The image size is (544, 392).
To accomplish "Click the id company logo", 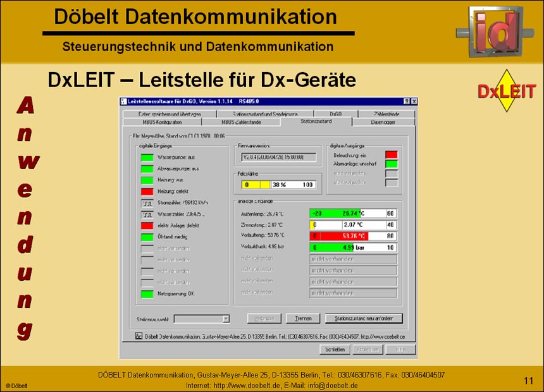I will pos(495,31).
